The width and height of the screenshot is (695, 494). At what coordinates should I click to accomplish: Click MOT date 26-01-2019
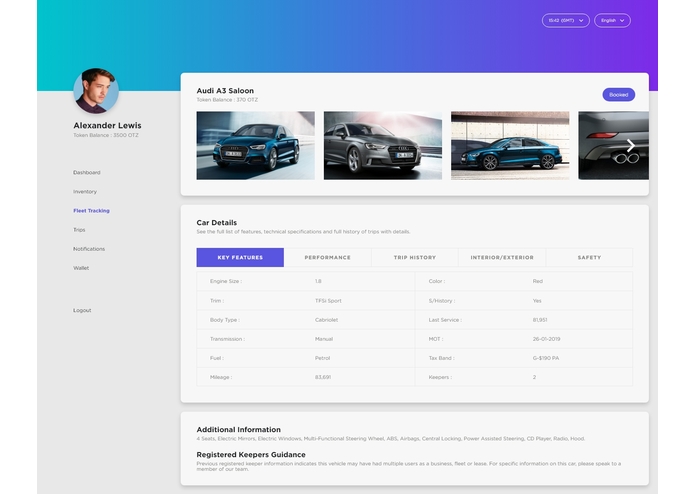[x=547, y=339]
